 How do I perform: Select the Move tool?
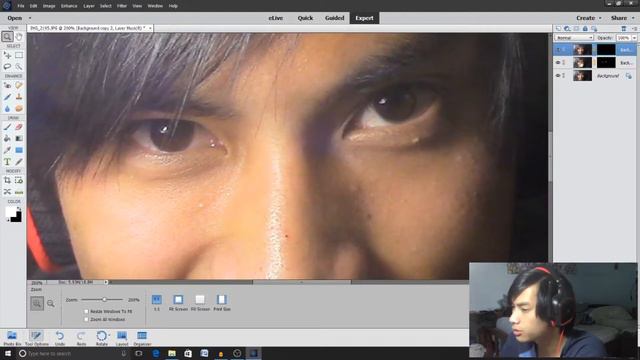coord(7,55)
